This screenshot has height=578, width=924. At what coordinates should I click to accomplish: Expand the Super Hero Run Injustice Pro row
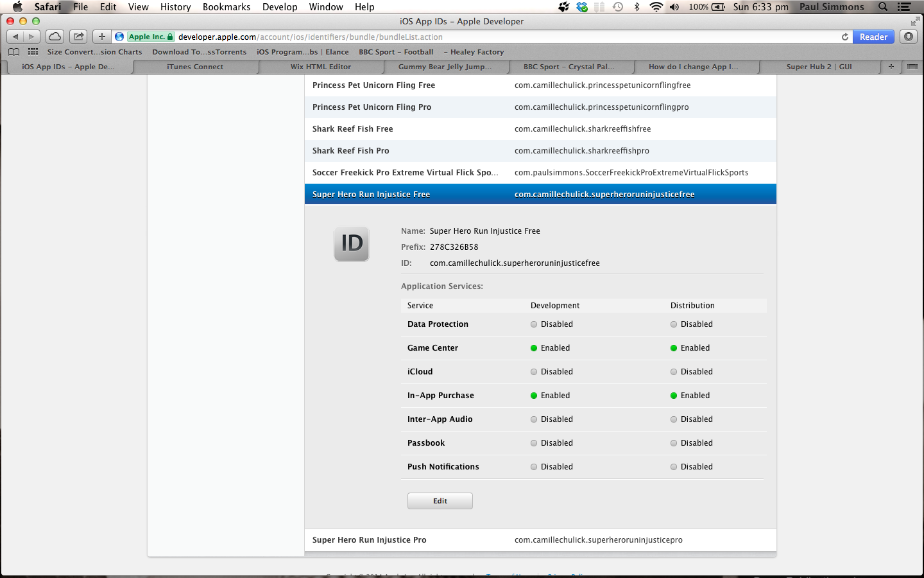pyautogui.click(x=540, y=540)
